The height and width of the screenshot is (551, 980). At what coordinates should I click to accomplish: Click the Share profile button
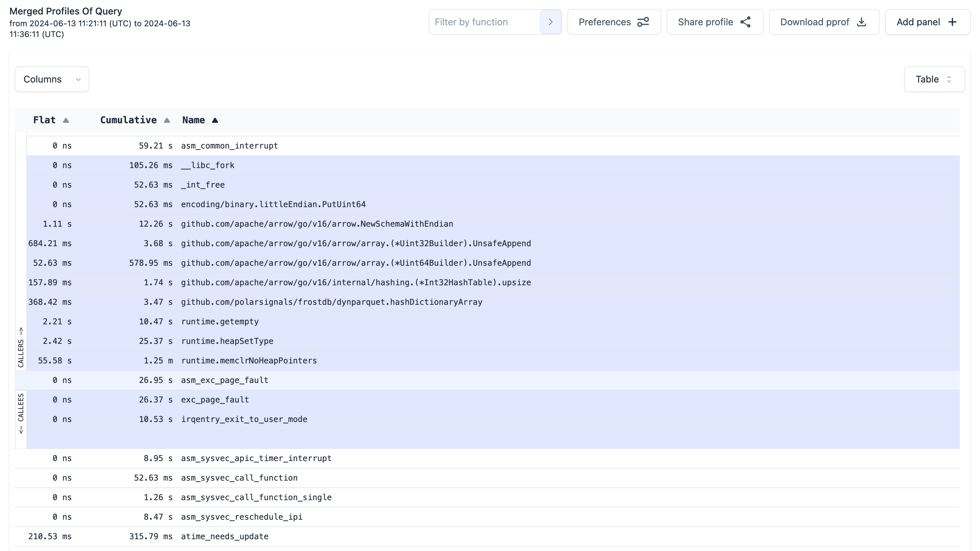click(714, 22)
